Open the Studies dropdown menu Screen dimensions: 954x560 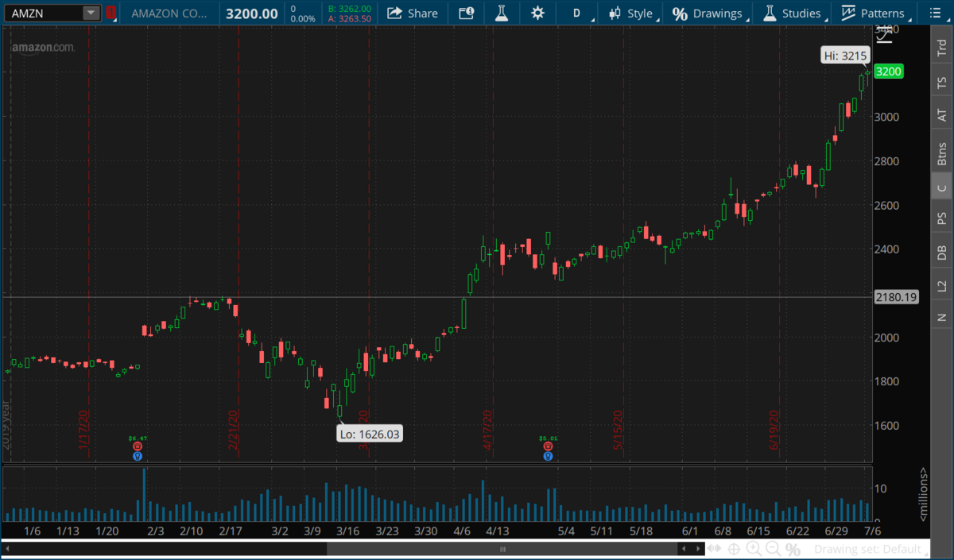(x=795, y=13)
